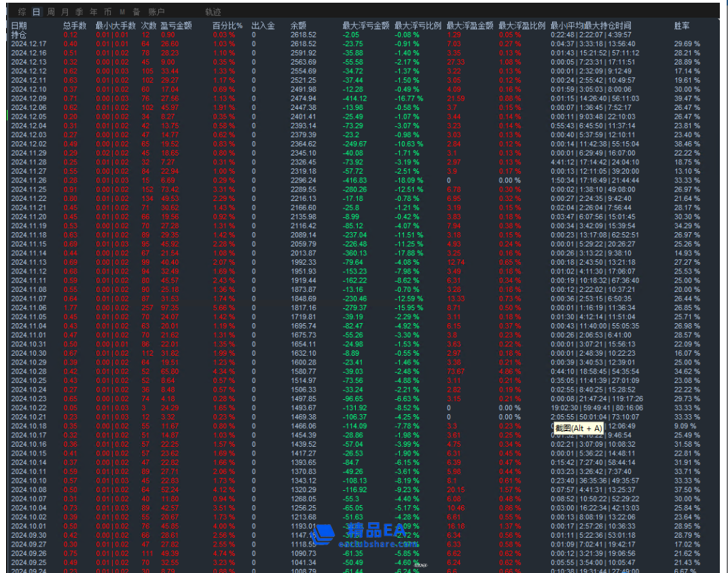Click the 胜率 column header
This screenshot has height=573, width=728.
[682, 26]
